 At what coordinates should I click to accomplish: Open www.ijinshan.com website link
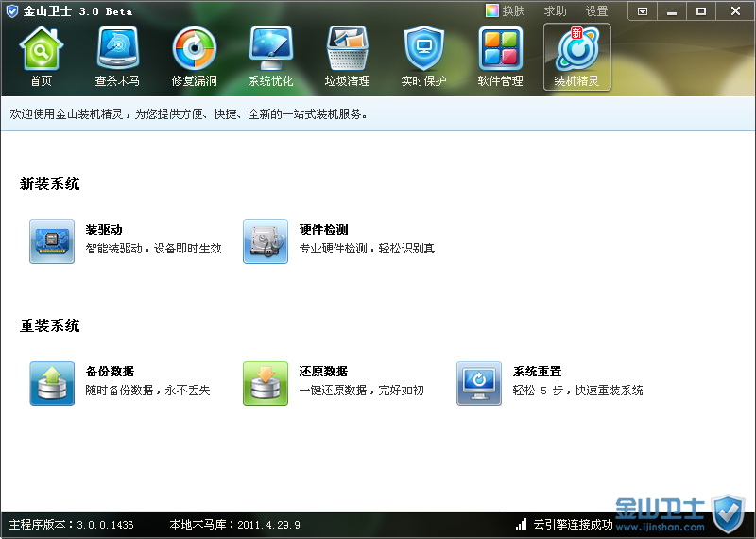(660, 528)
